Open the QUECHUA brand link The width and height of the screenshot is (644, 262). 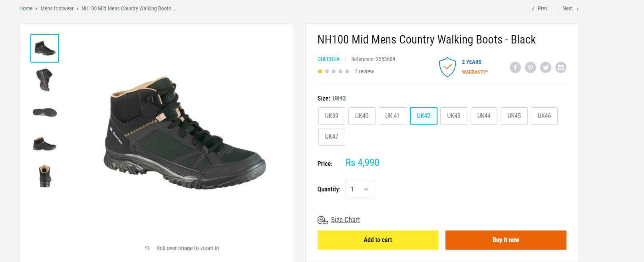pos(328,59)
